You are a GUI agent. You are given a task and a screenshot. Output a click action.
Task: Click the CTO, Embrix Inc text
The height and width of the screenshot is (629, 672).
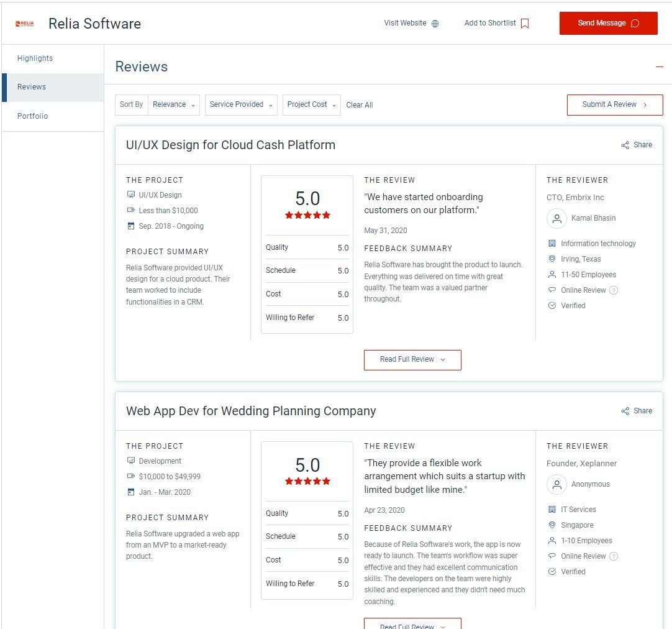575,198
